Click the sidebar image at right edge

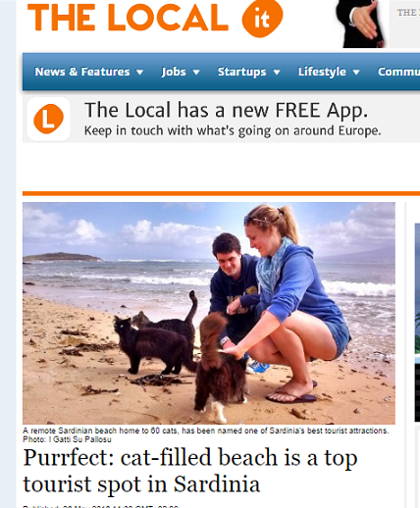pos(417,287)
